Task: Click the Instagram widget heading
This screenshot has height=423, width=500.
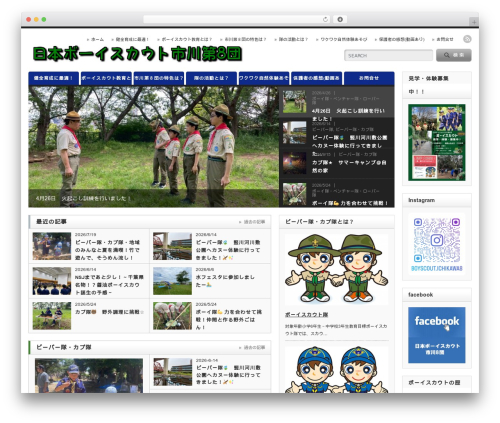Action: coord(421,200)
